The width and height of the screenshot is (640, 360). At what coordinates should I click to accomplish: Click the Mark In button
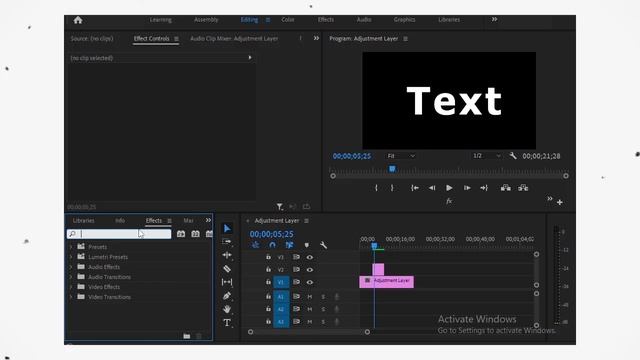376,188
